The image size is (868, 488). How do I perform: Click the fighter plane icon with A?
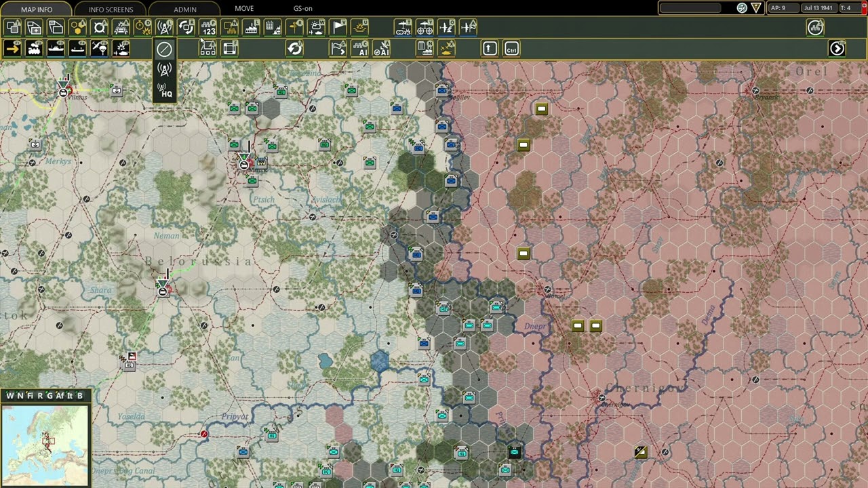(469, 27)
